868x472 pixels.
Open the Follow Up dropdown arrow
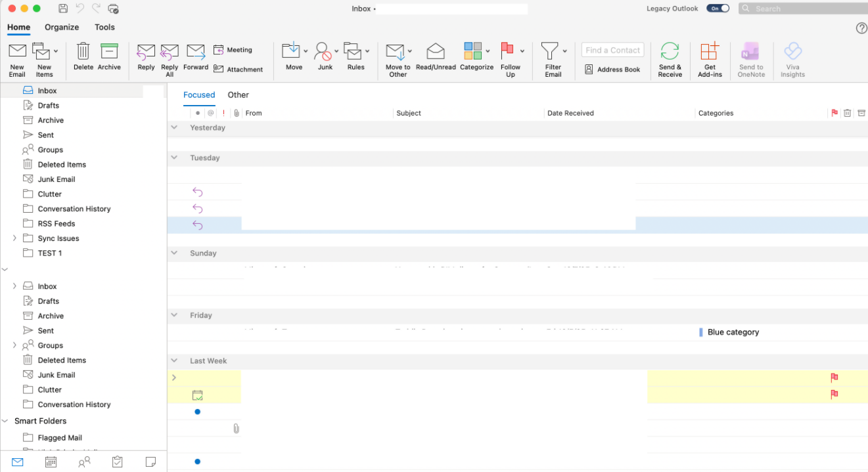[x=522, y=51]
